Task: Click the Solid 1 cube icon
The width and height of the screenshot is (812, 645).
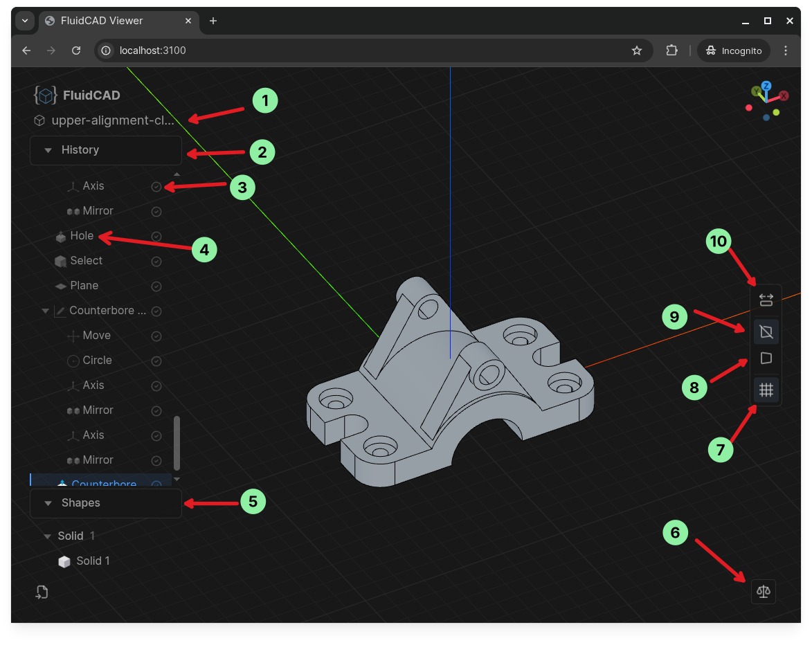Action: tap(64, 561)
